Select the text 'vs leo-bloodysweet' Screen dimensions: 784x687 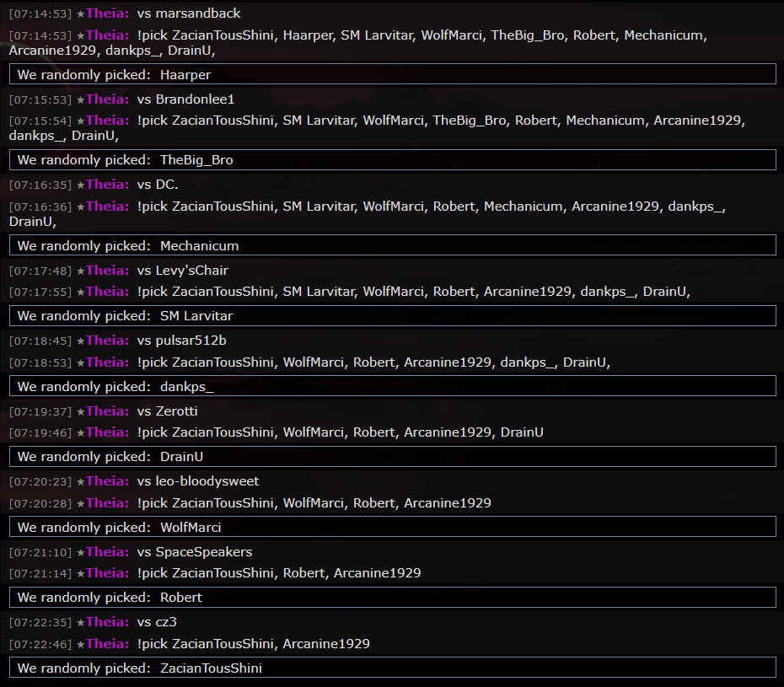click(198, 481)
